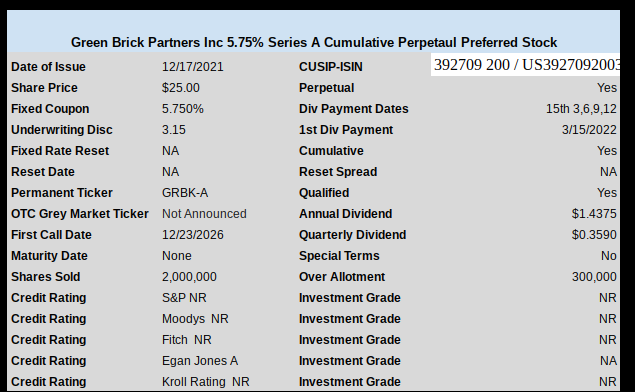
Task: Click the Maturity Date label cell
Action: (x=49, y=256)
